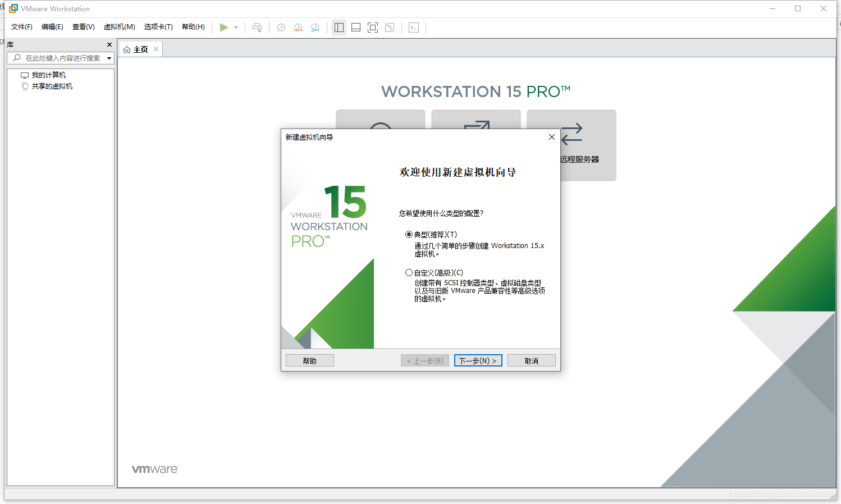Open the 帮助(H) menu
This screenshot has height=504, width=841.
(x=193, y=27)
